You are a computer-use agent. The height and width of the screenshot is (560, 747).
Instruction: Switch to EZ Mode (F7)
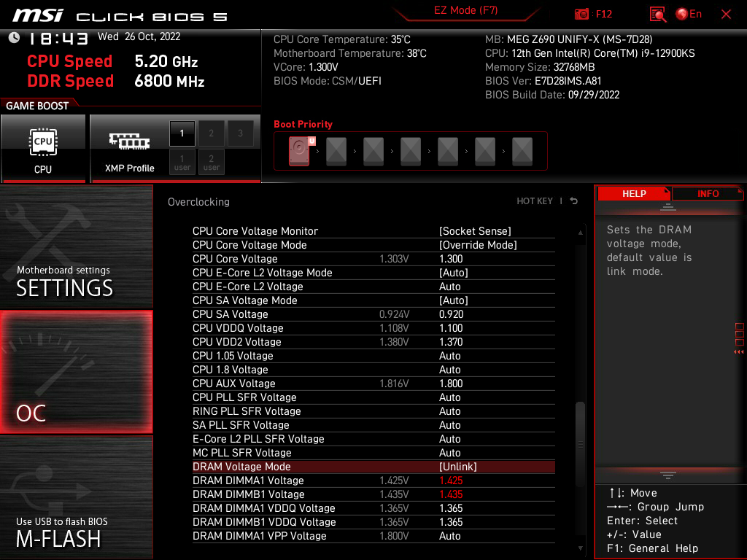[465, 10]
